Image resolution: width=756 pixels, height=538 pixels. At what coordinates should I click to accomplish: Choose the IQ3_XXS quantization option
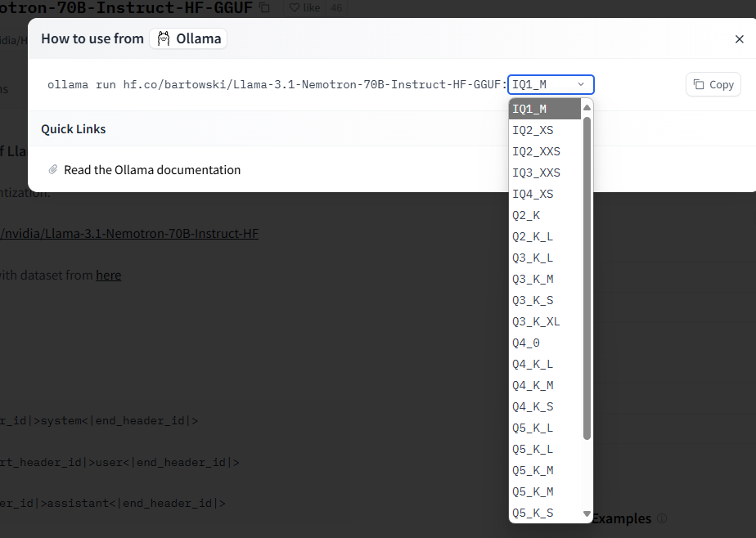coord(545,173)
